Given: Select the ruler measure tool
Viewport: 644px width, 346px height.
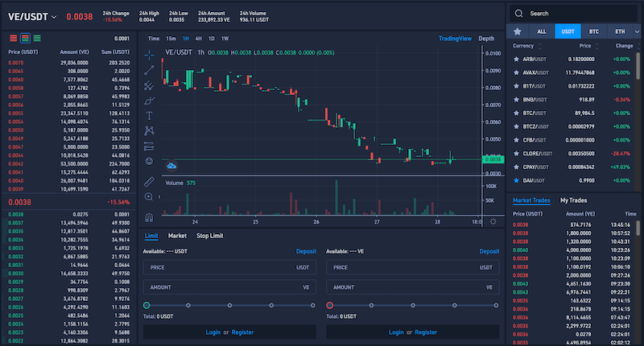Looking at the screenshot, I should (149, 181).
